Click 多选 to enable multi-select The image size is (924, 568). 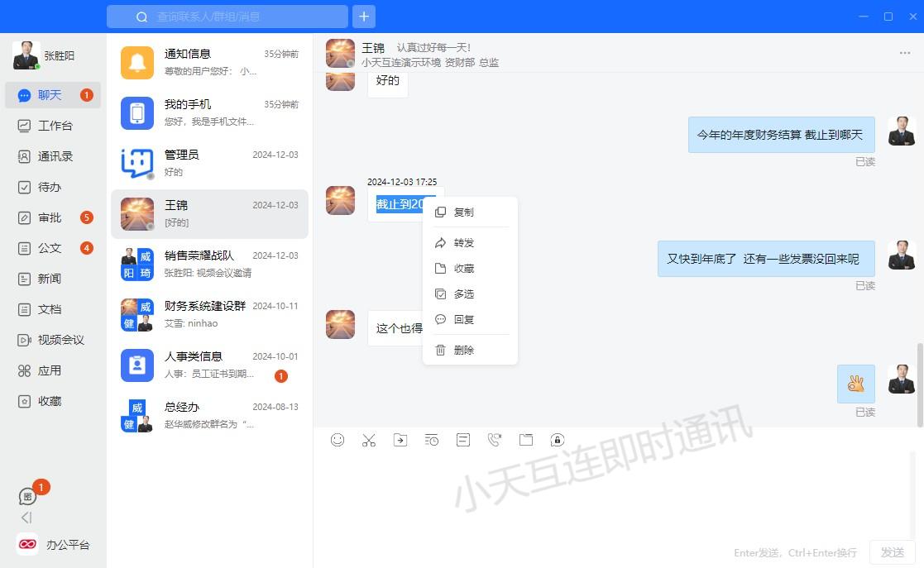coord(464,294)
